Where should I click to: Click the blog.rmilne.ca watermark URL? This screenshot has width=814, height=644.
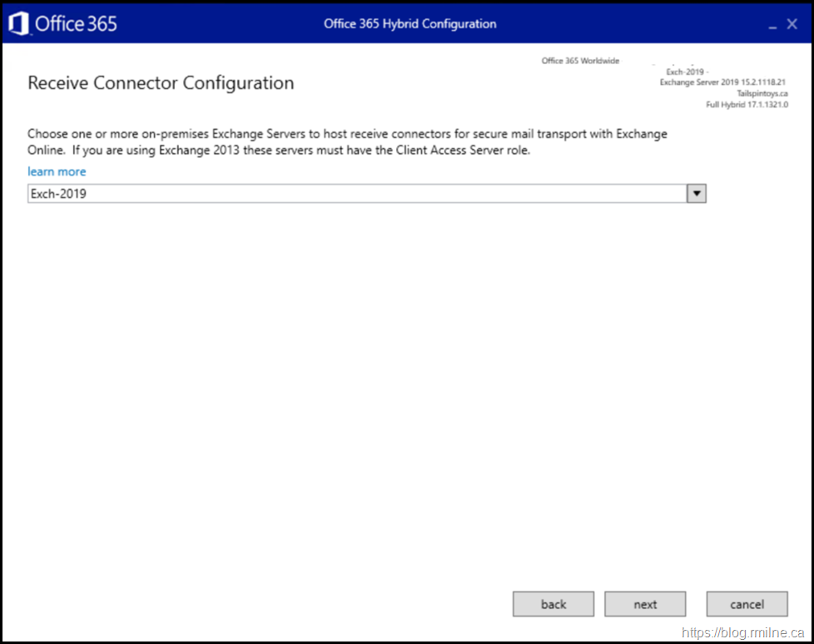(742, 632)
